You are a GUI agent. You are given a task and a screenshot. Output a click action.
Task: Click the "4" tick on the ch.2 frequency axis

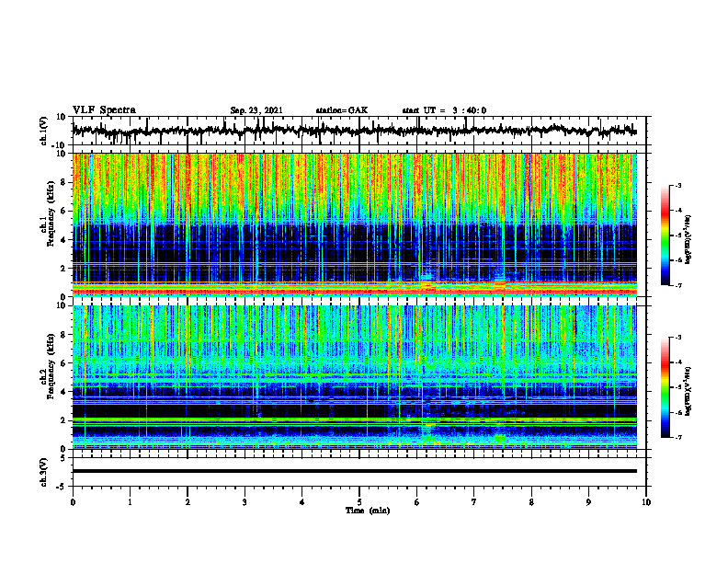tap(64, 392)
